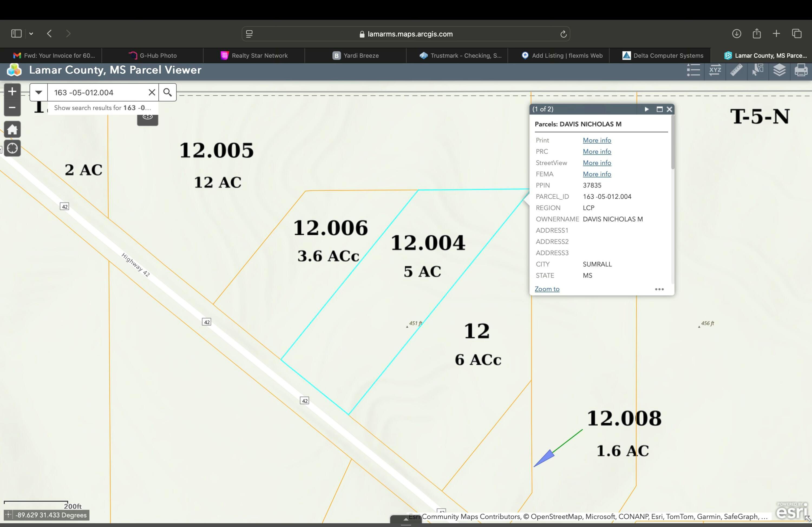This screenshot has width=812, height=527.
Task: Switch to Lamar County, MS Parcel tab
Action: pos(761,55)
